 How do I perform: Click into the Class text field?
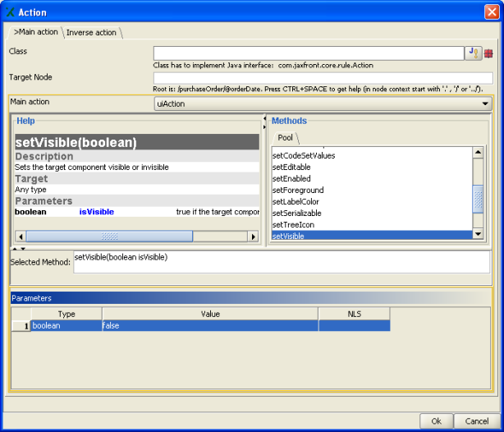(309, 53)
